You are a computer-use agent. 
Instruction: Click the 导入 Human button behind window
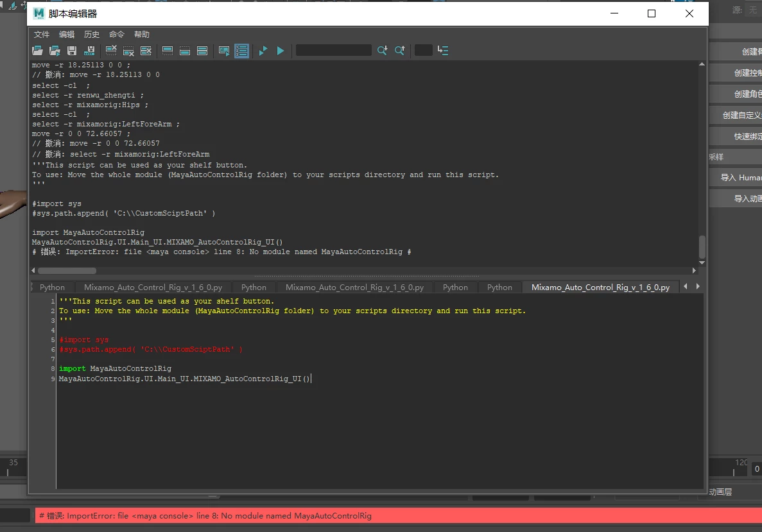(x=735, y=178)
